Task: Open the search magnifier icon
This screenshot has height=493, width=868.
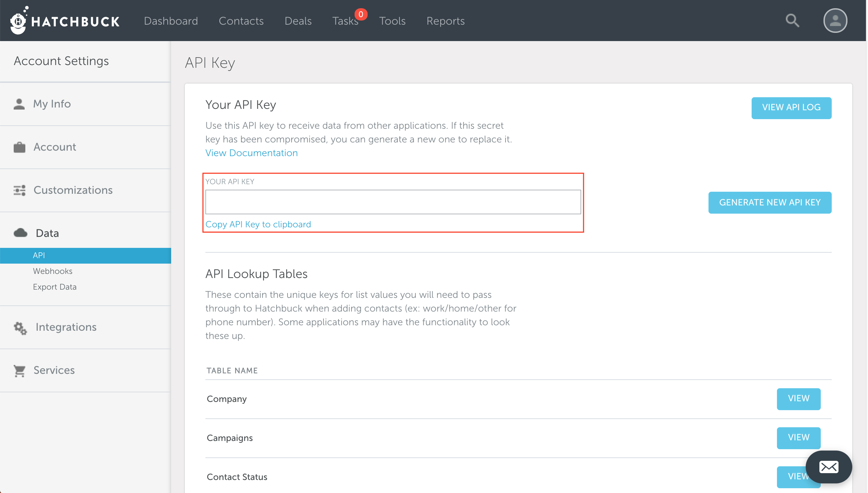Action: click(x=792, y=21)
